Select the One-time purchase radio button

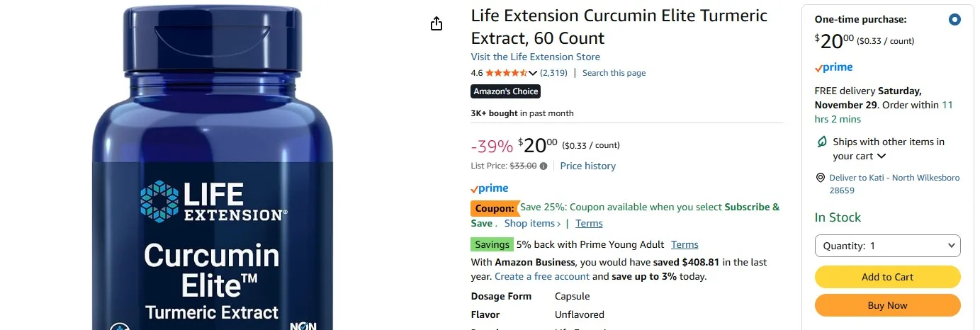pos(954,20)
